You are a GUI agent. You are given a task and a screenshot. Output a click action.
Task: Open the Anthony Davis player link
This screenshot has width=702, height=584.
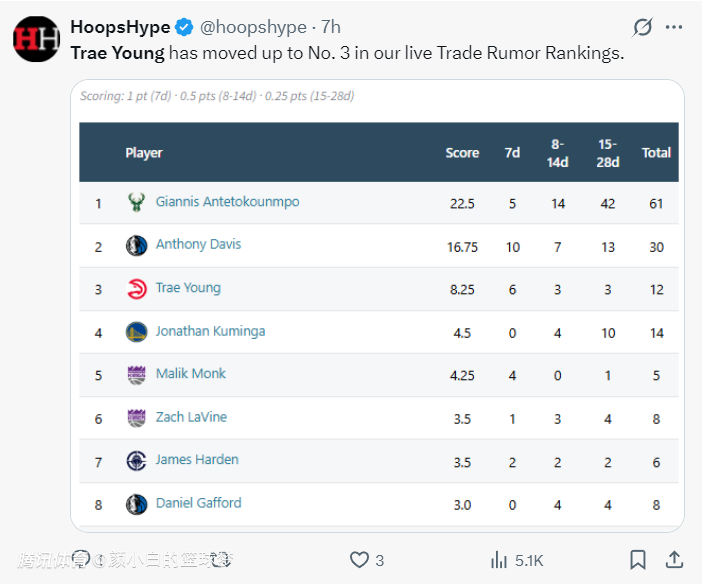[198, 245]
